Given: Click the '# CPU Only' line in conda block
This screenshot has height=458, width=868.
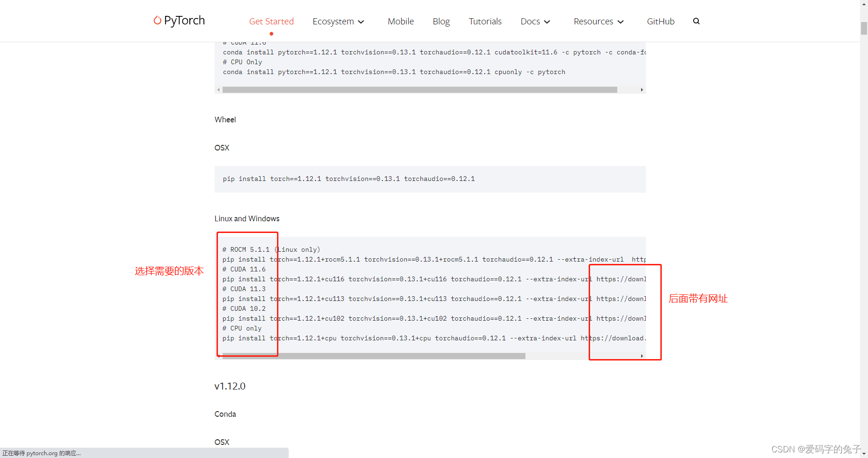Looking at the screenshot, I should [x=242, y=62].
